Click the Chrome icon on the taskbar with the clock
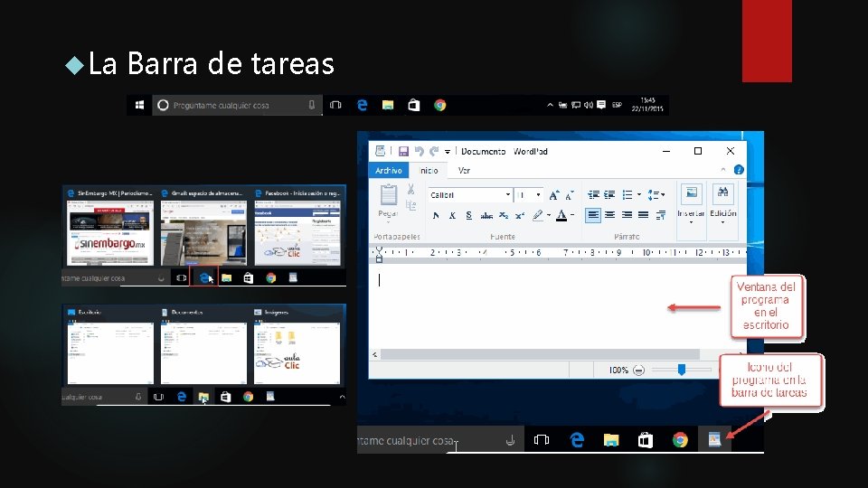Viewport: 868px width, 488px height. pyautogui.click(x=440, y=105)
